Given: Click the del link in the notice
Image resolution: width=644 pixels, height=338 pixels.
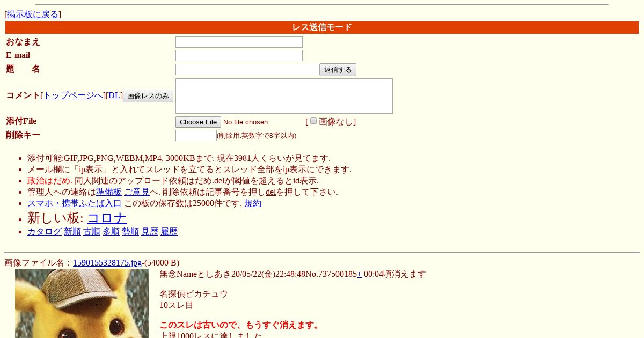Looking at the screenshot, I should (270, 192).
